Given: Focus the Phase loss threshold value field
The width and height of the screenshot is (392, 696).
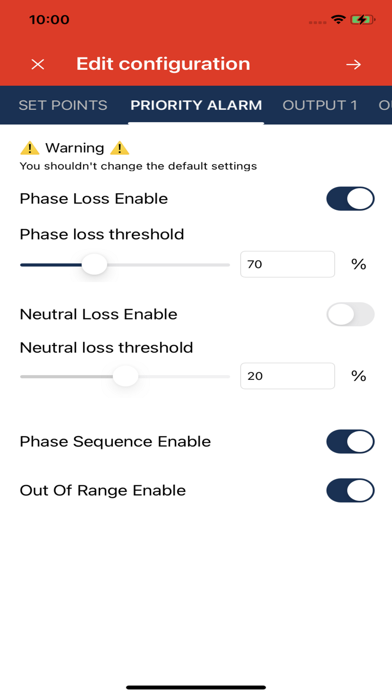Looking at the screenshot, I should (x=287, y=265).
